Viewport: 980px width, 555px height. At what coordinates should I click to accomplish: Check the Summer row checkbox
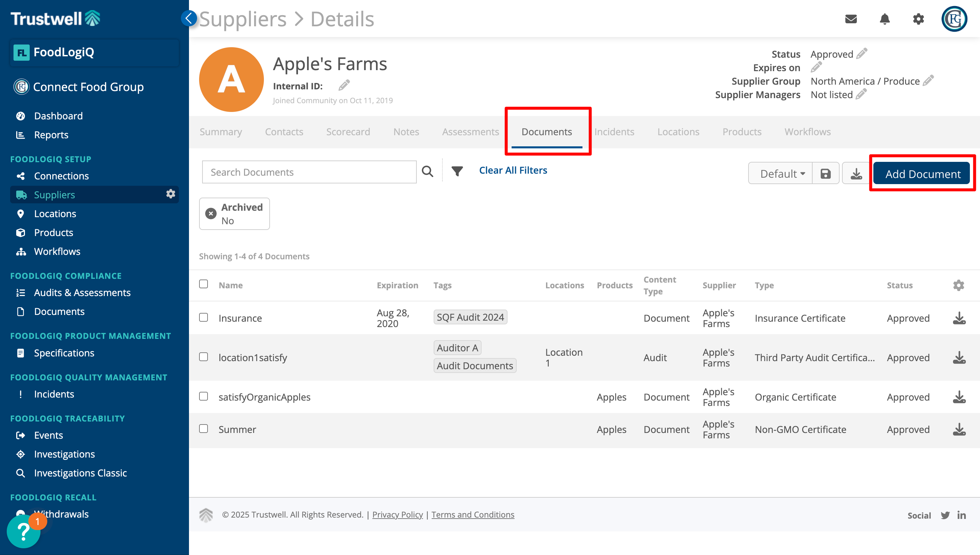click(203, 429)
